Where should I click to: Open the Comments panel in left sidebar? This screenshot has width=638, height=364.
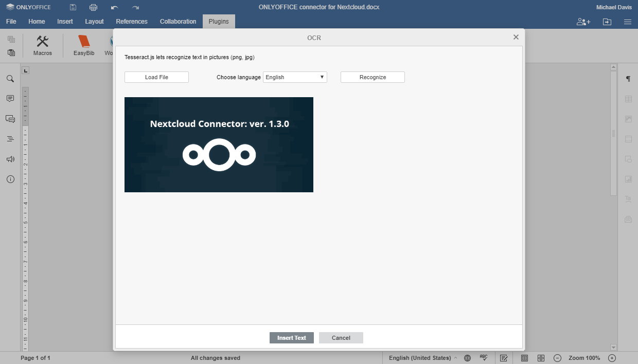point(10,99)
